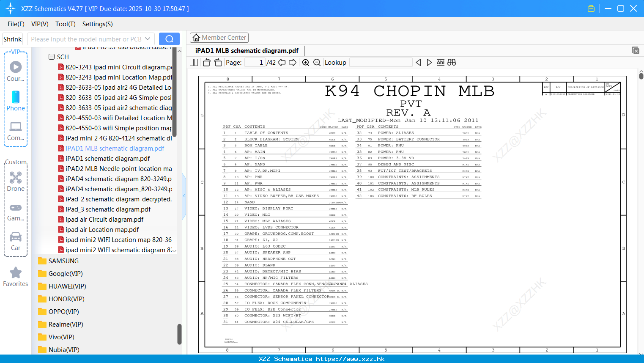The height and width of the screenshot is (363, 644).
Task: Open the HONOR(VIP) folder
Action: [x=61, y=299]
